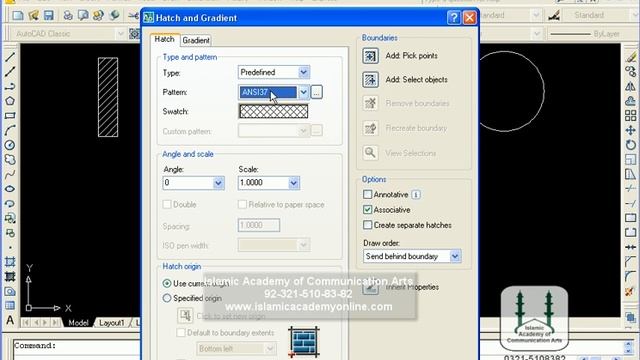The width and height of the screenshot is (640, 360).
Task: Switch to the Hatch tab
Action: point(164,39)
